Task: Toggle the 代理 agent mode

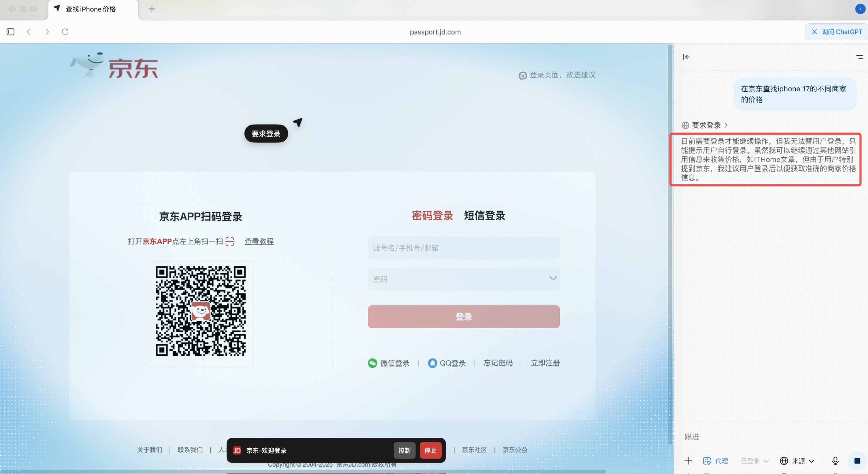Action: [716, 460]
